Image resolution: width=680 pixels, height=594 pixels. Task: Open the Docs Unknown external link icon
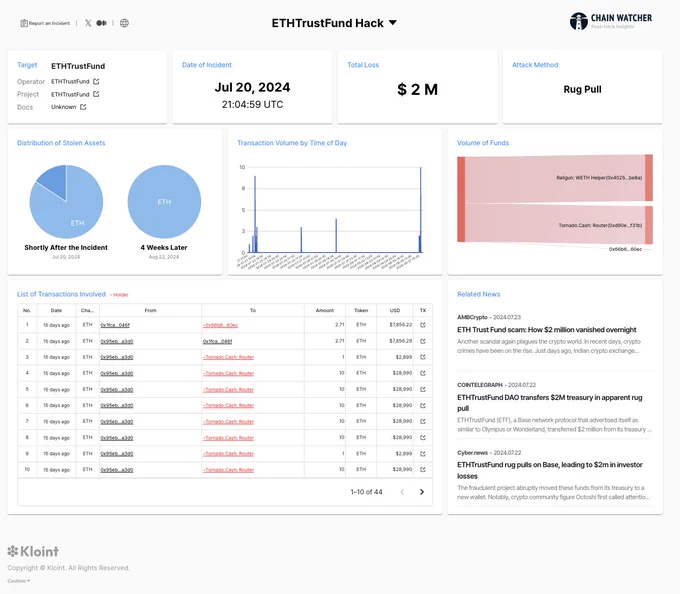(x=83, y=107)
